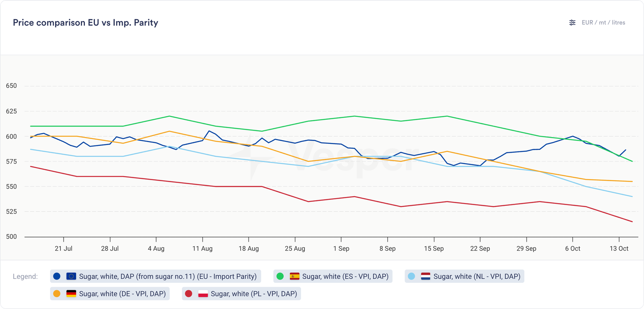Screen dimensions: 644x309
Task: Click the Spain flag icon in legend
Action: [x=295, y=276]
